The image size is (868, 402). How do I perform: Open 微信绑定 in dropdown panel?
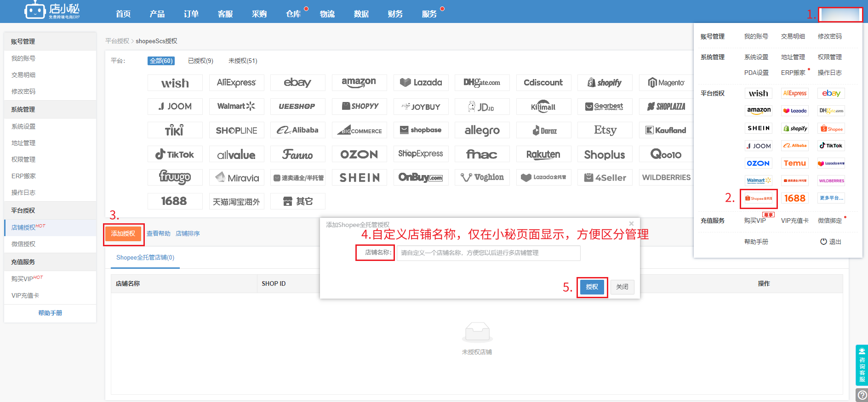tap(830, 221)
